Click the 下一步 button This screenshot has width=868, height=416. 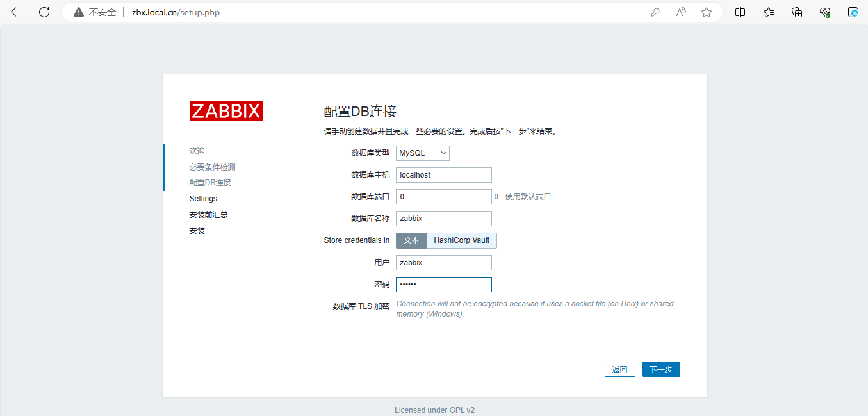tap(660, 369)
